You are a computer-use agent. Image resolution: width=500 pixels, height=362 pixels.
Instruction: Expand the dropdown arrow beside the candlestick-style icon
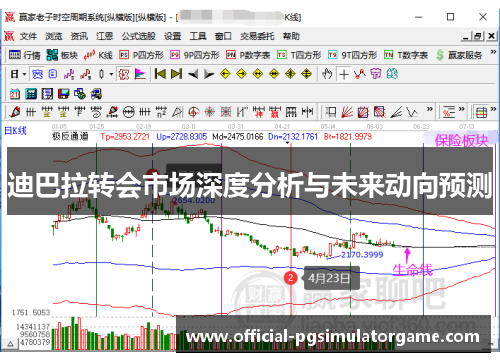111,74
